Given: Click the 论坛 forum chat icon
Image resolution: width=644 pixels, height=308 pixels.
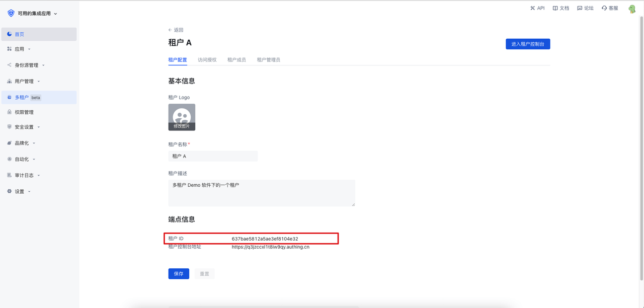Looking at the screenshot, I should pyautogui.click(x=580, y=8).
